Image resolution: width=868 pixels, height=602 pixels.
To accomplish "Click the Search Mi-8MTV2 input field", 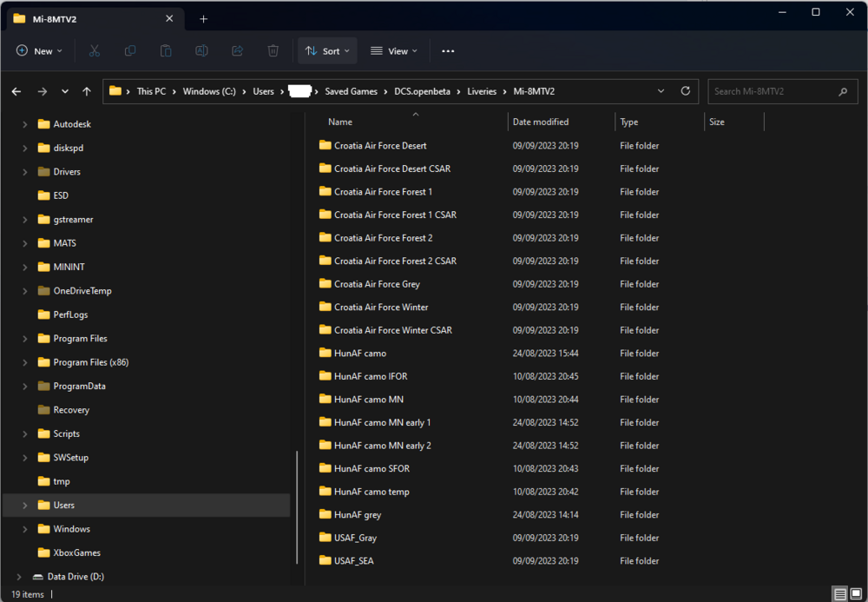I will (773, 91).
